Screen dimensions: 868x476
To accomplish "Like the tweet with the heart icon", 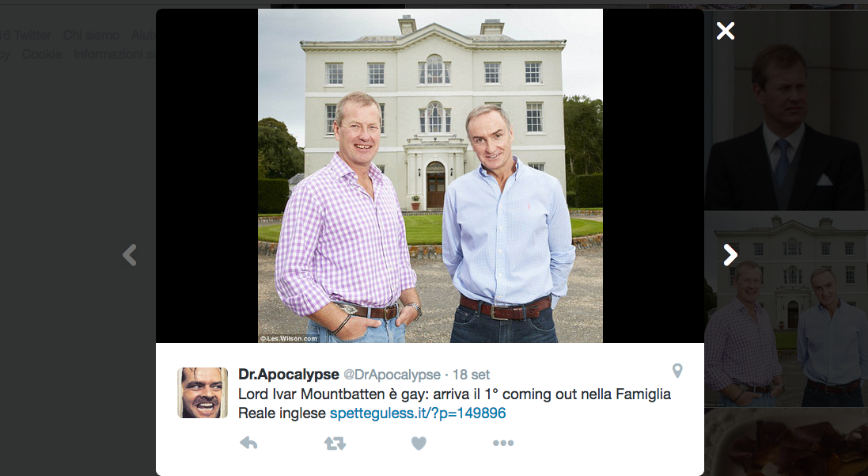I will [x=419, y=444].
